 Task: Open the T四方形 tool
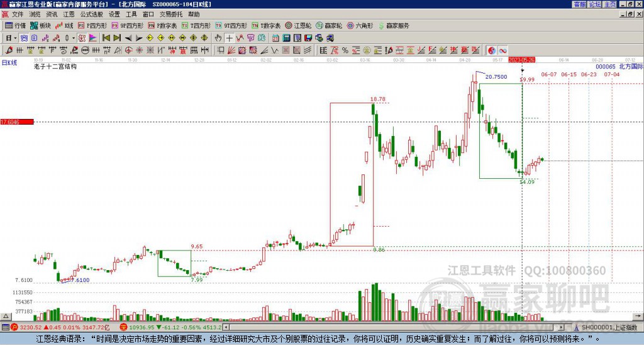(x=196, y=25)
